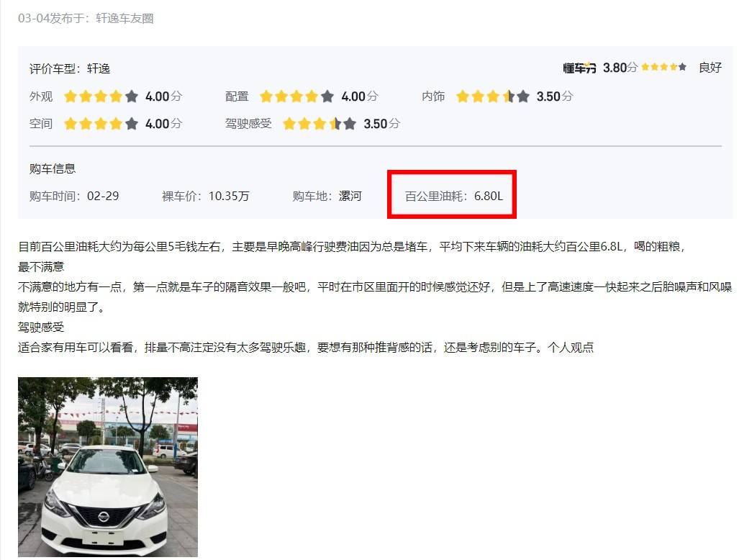
Task: Click the 评价车型：轩逸 text
Action: point(70,68)
